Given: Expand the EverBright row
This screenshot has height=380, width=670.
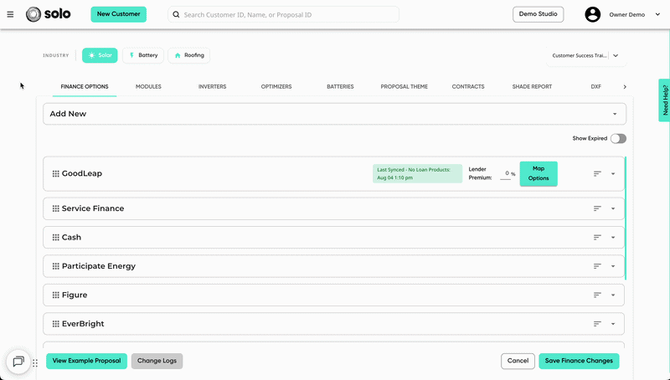Looking at the screenshot, I should coord(613,324).
